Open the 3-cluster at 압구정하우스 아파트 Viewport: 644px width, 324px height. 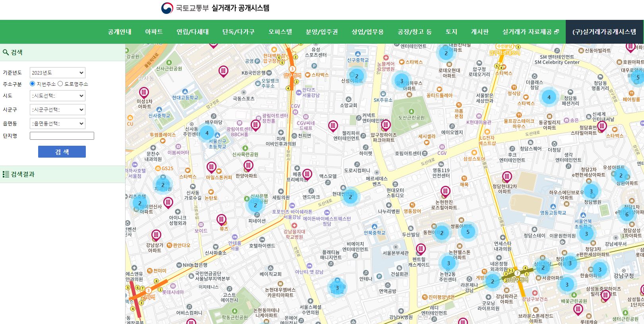pyautogui.click(x=402, y=81)
